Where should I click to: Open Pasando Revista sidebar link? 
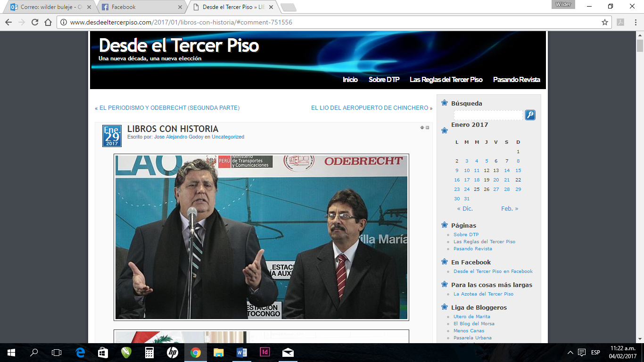pyautogui.click(x=472, y=248)
